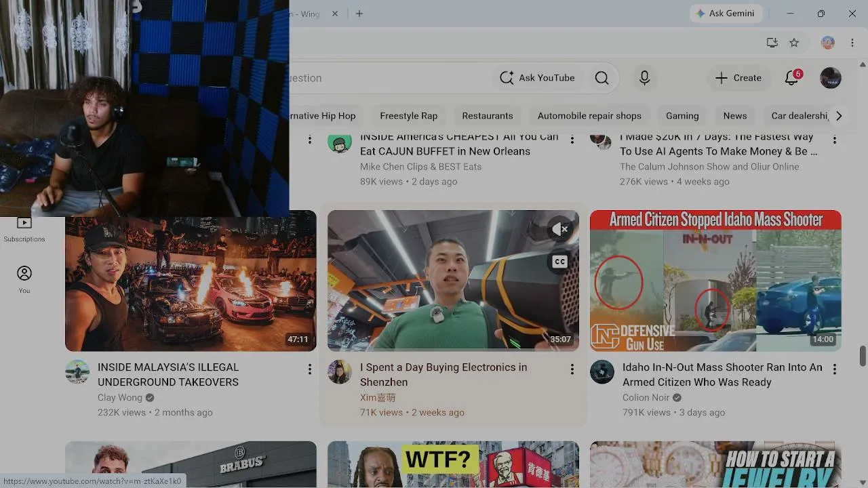Play the Shenzhen electronics video thumbnail
Viewport: 868px width, 488px height.
(453, 281)
